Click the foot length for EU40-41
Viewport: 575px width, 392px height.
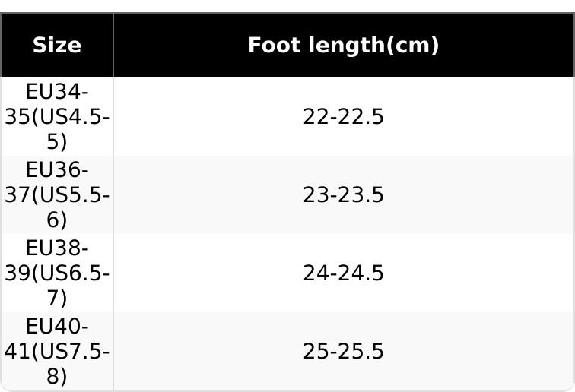tap(344, 351)
